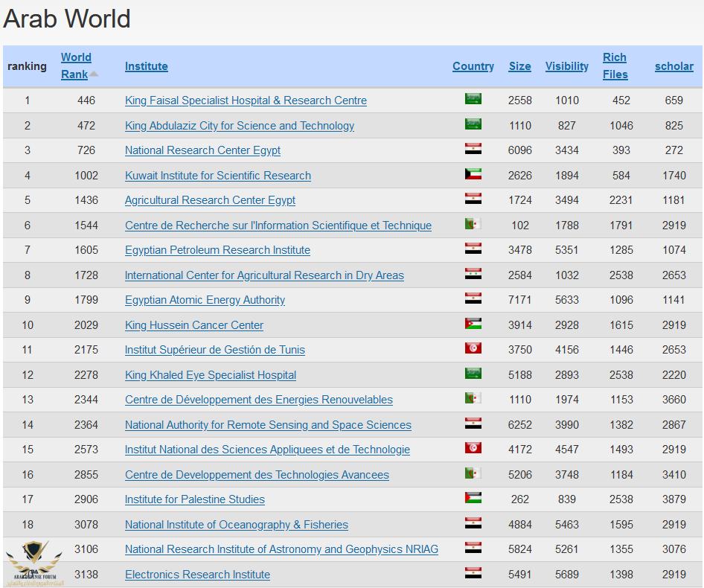Click the "Arab World" page heading
Image resolution: width=704 pixels, height=588 pixels.
67,19
